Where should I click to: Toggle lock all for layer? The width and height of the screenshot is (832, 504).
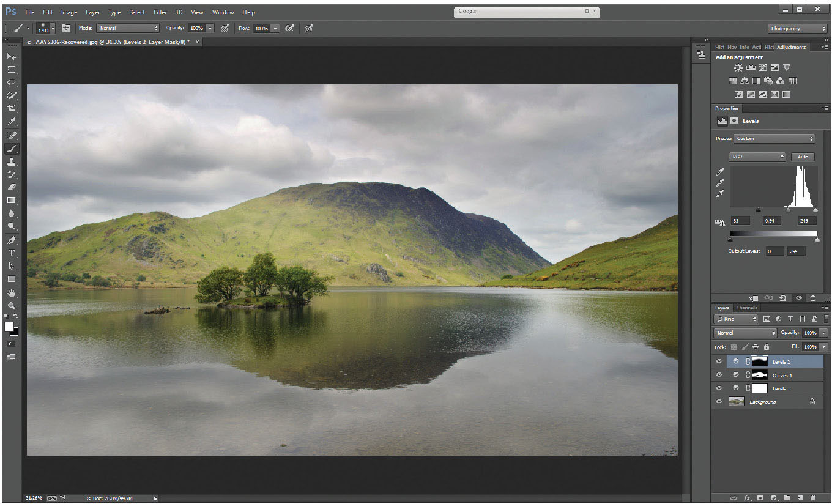click(x=766, y=347)
